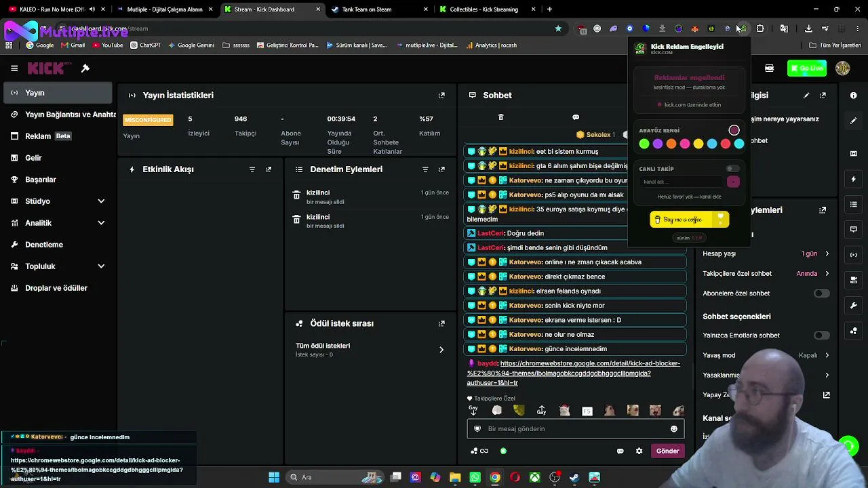Screen dimensions: 868x488
Task: Click the bookmark star in address bar
Action: 558,28
